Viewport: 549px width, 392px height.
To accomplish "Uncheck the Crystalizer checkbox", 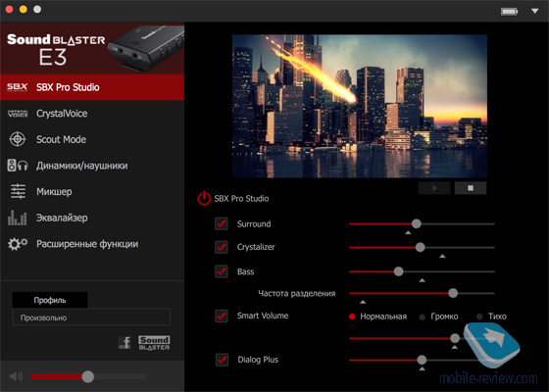I will coord(222,247).
